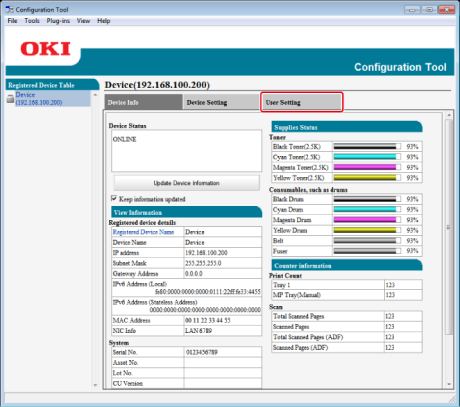
Task: Open the Help menu
Action: (104, 21)
